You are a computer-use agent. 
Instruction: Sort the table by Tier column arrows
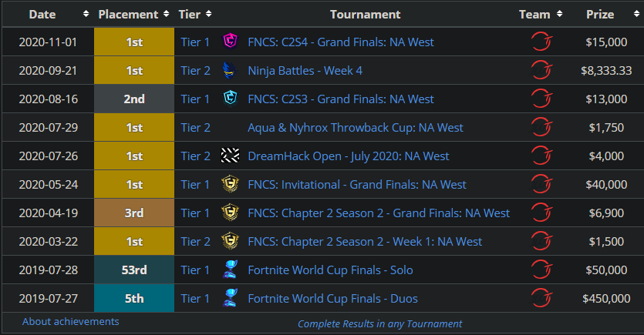[x=209, y=14]
